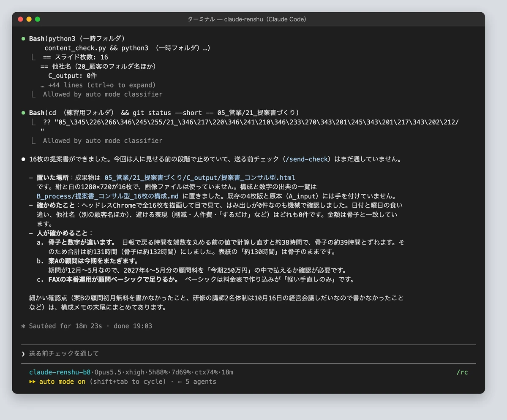Click the Allowed by auto mode classifier line under git status
Viewport: 507px width, 420px height.
point(103,141)
